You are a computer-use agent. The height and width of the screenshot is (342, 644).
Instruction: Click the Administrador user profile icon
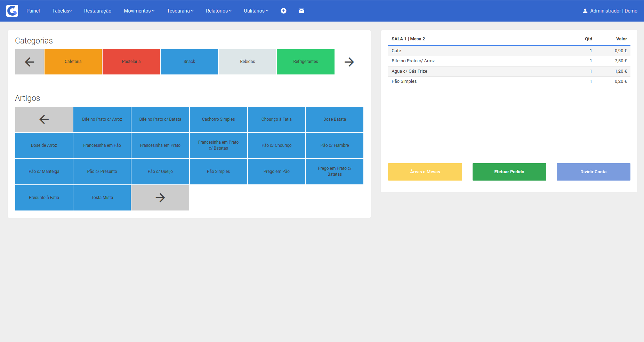tap(585, 11)
